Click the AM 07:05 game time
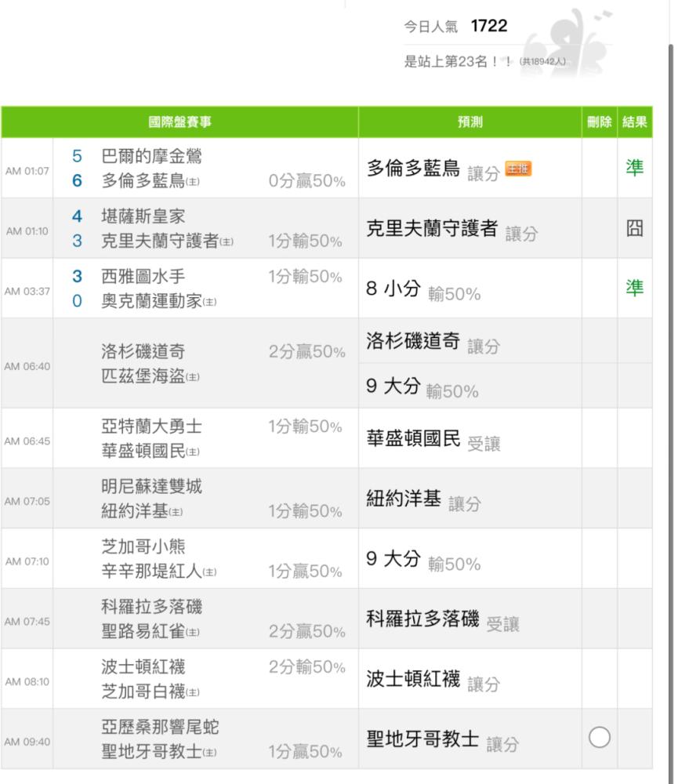 point(27,501)
